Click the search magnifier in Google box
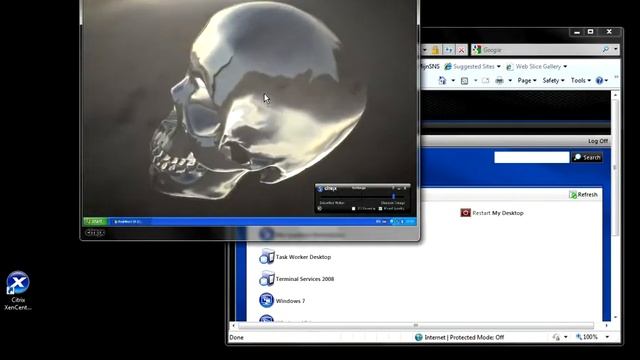 click(606, 49)
